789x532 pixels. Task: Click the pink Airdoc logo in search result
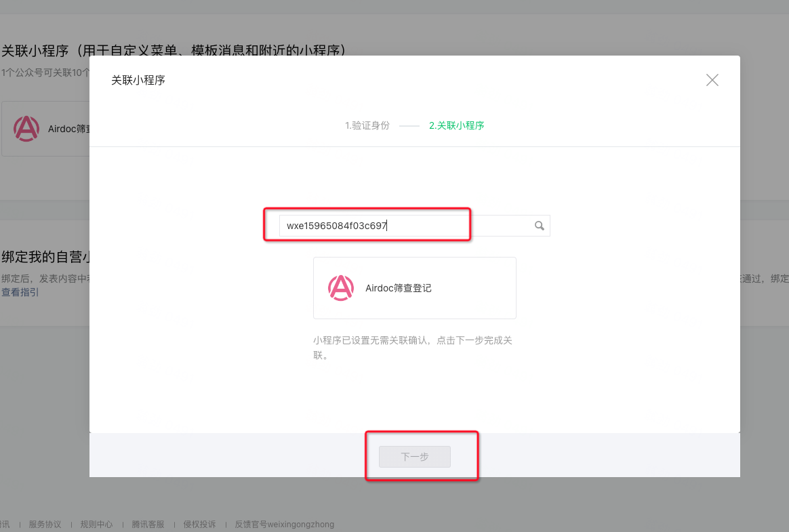(341, 288)
